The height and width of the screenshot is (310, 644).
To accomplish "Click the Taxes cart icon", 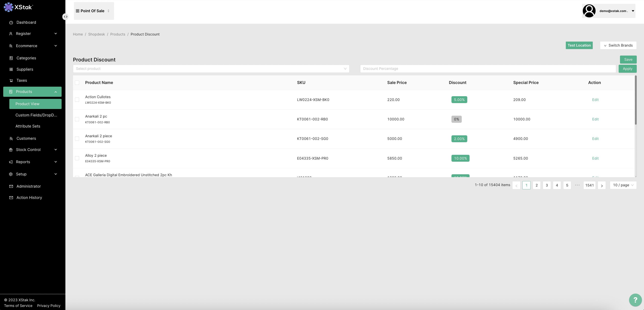I will click(11, 81).
